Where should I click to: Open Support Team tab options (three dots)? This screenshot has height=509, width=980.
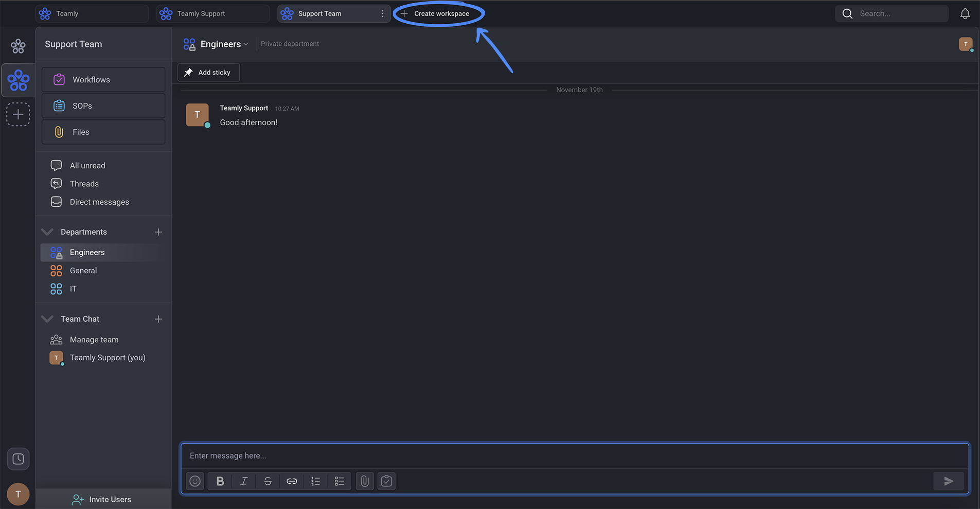[382, 14]
